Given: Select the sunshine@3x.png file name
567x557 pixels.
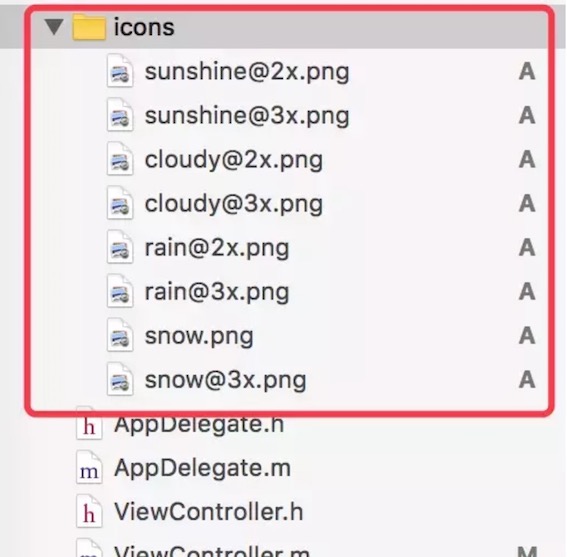Looking at the screenshot, I should tap(247, 116).
